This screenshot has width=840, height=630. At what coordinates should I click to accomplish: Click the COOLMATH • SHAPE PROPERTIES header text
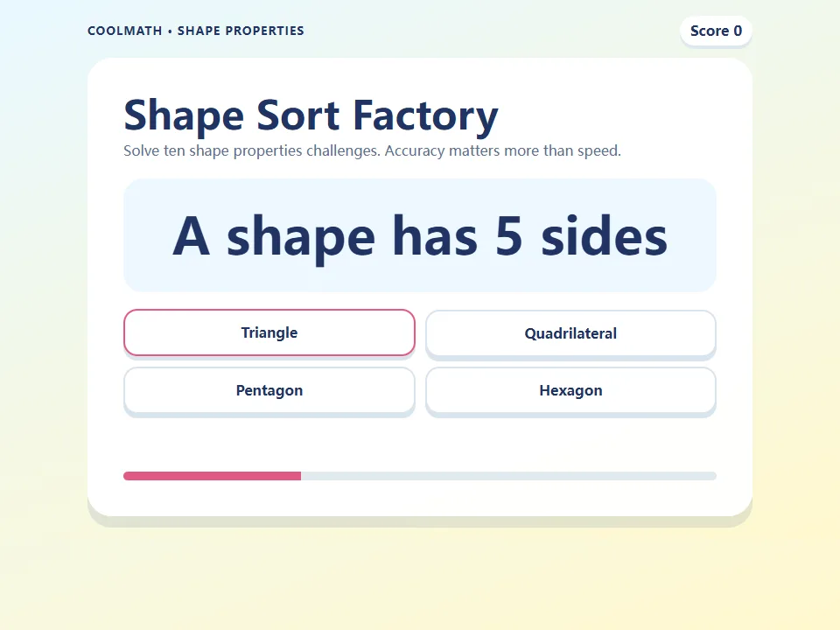(195, 31)
